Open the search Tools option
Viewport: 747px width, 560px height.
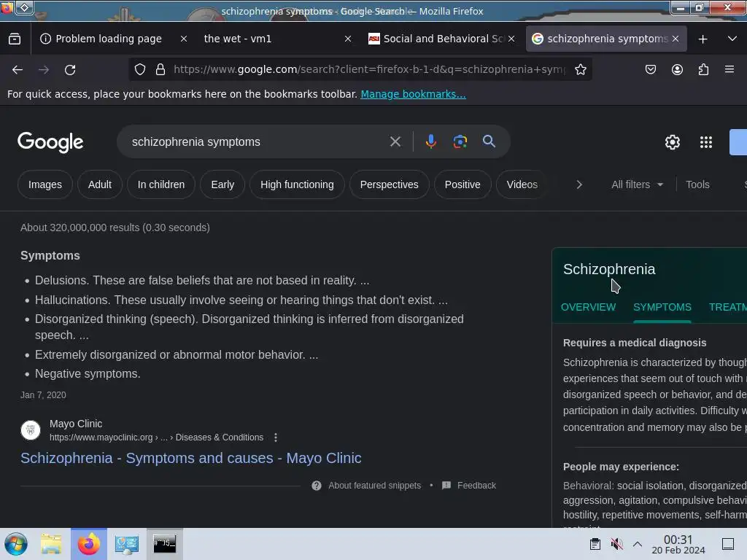[697, 184]
